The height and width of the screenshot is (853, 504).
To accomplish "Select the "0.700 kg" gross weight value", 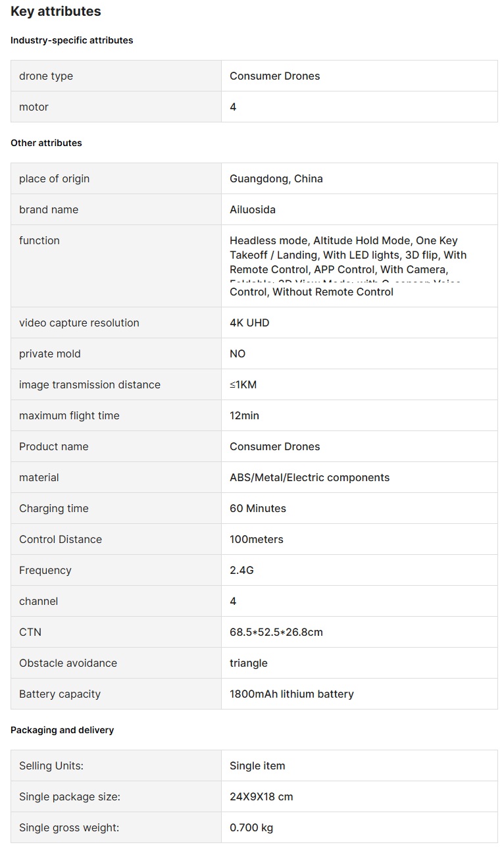I will pos(251,827).
